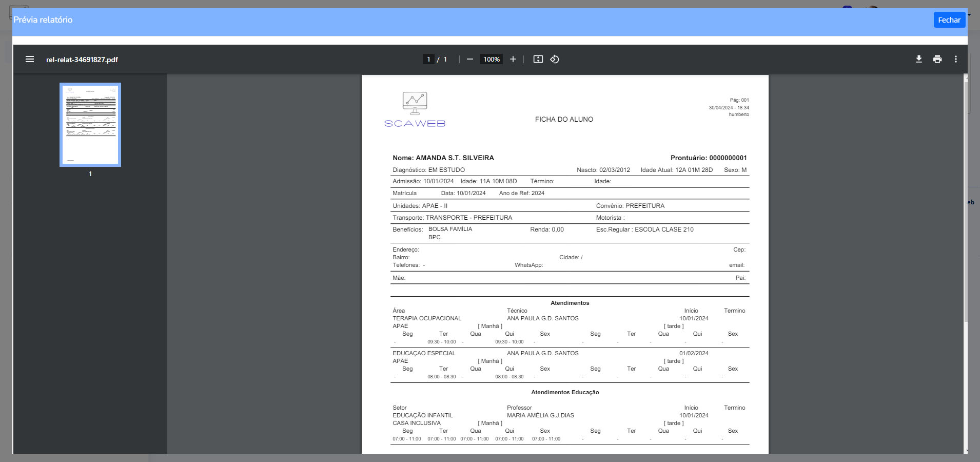Zoom out using the minus icon
This screenshot has height=462, width=980.
[x=469, y=60]
